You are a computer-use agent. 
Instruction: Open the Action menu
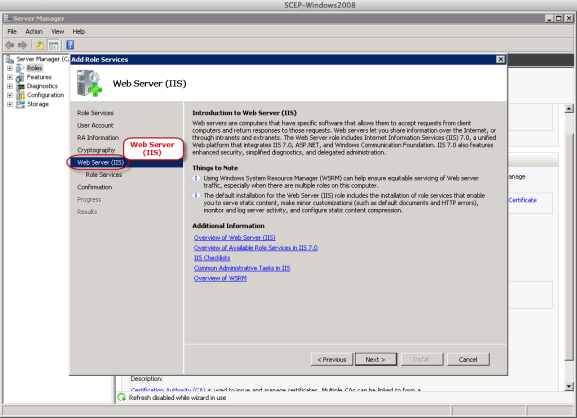pyautogui.click(x=34, y=32)
